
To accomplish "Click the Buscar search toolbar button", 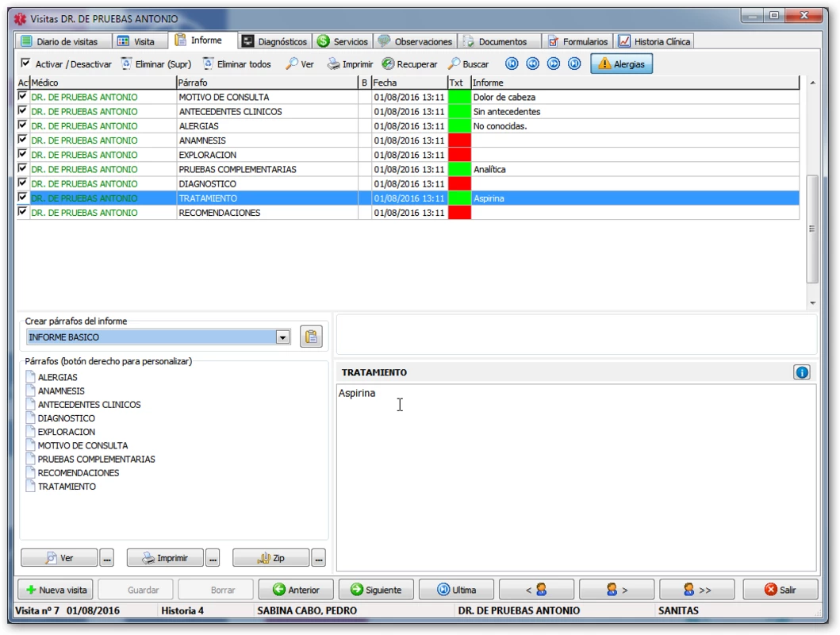I will click(x=468, y=63).
